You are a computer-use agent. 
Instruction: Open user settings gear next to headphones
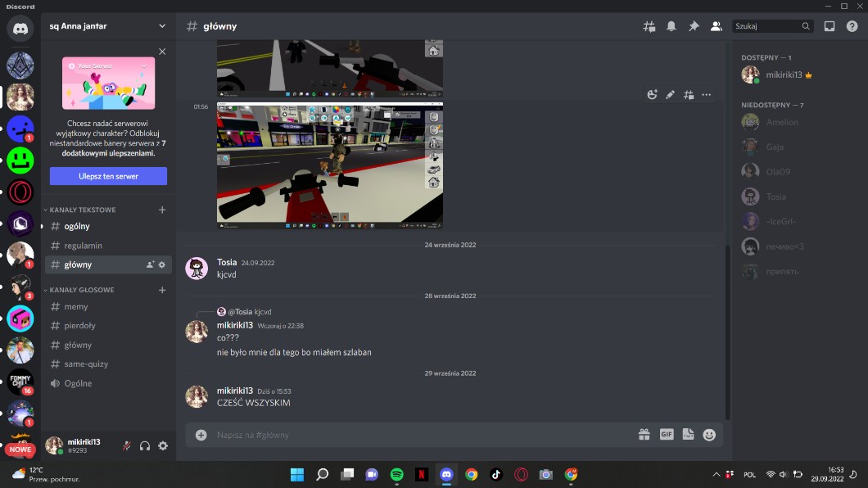(163, 445)
